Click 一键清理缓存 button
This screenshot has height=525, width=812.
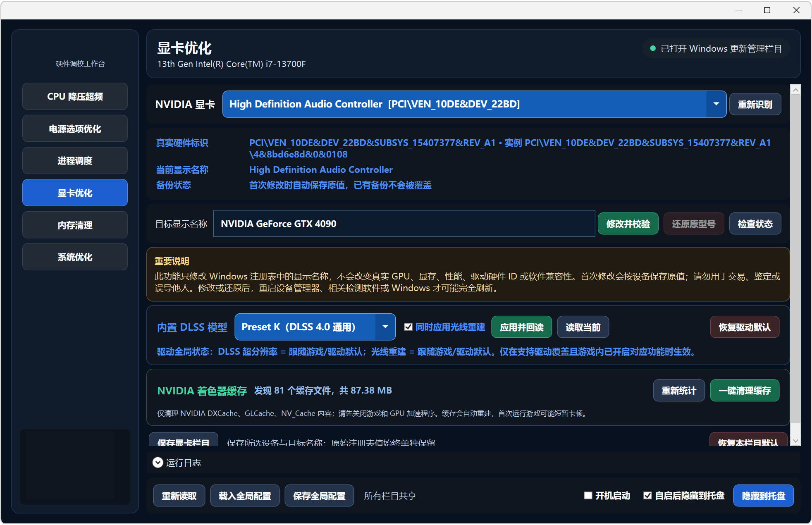click(745, 390)
